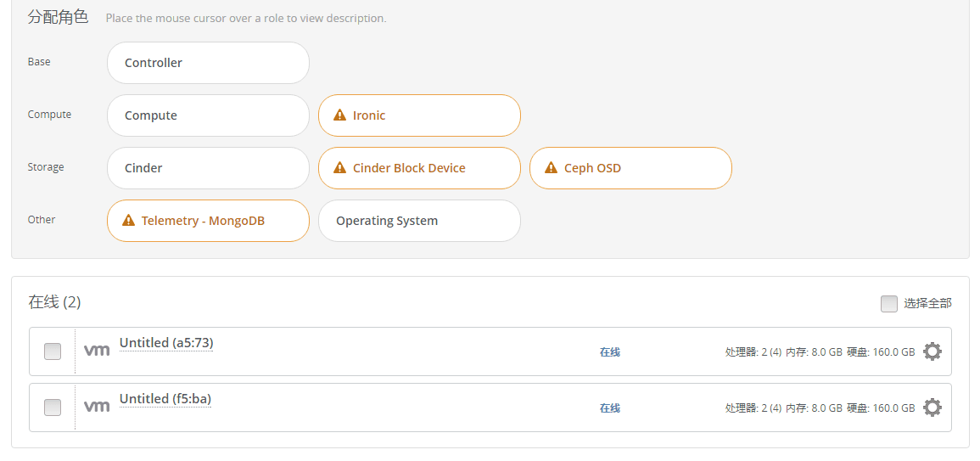Viewport: 980px width, 461px height.
Task: Click the Other category label
Action: pos(42,220)
